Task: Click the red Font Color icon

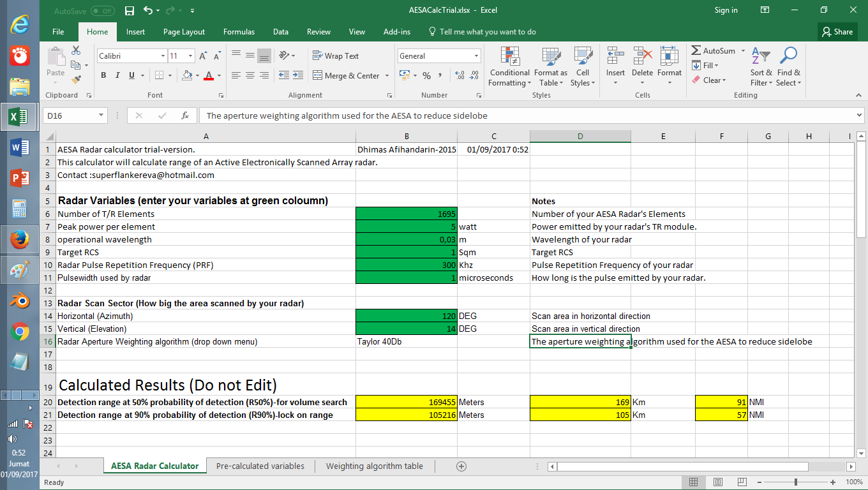Action: click(208, 75)
